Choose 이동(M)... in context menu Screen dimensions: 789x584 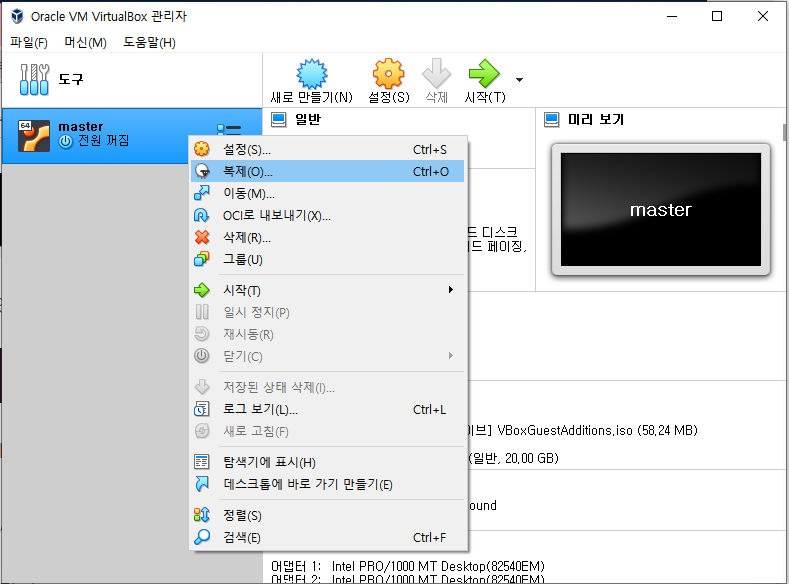[x=328, y=193]
